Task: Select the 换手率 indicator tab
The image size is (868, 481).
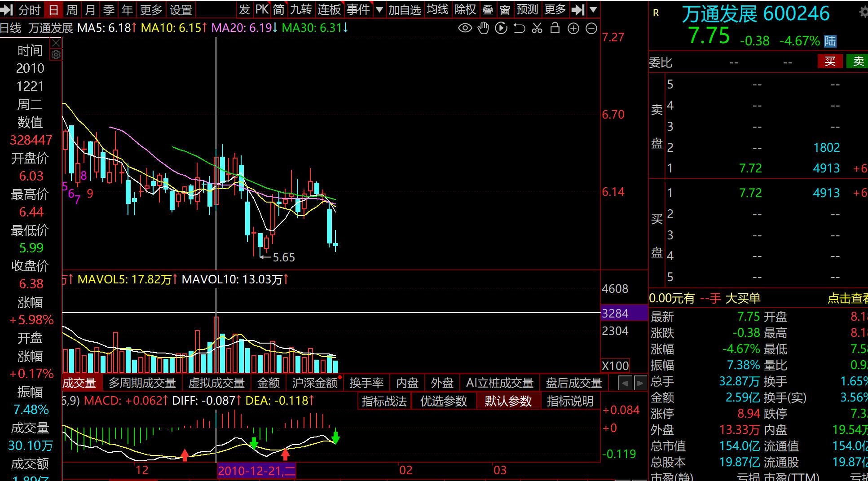Action: point(366,383)
